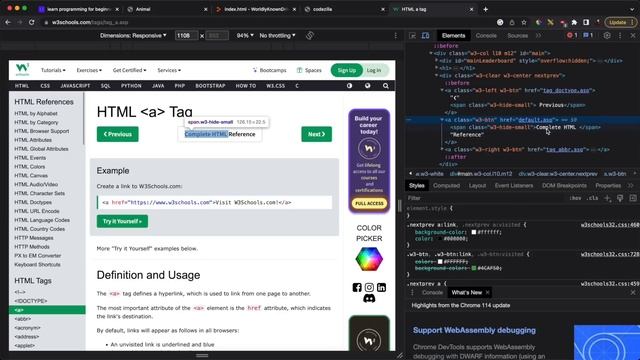Open the Services dropdown menu
The width and height of the screenshot is (640, 360).
(x=169, y=70)
